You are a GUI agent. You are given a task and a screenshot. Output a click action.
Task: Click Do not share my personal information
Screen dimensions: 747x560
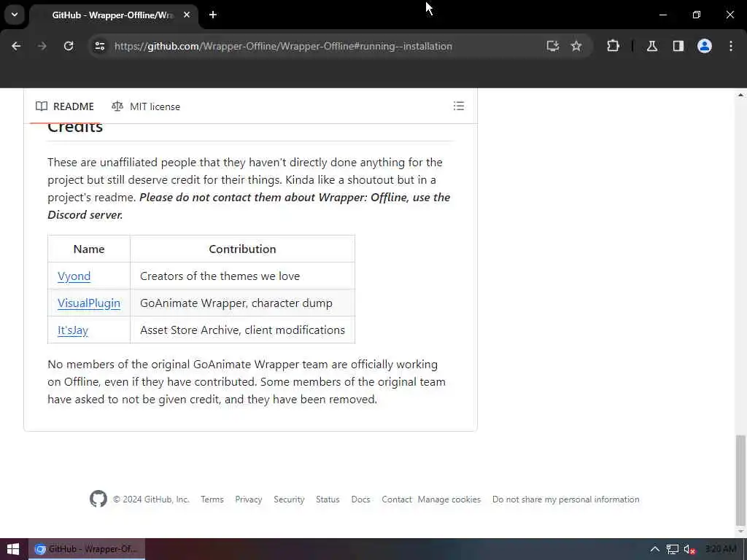(566, 499)
